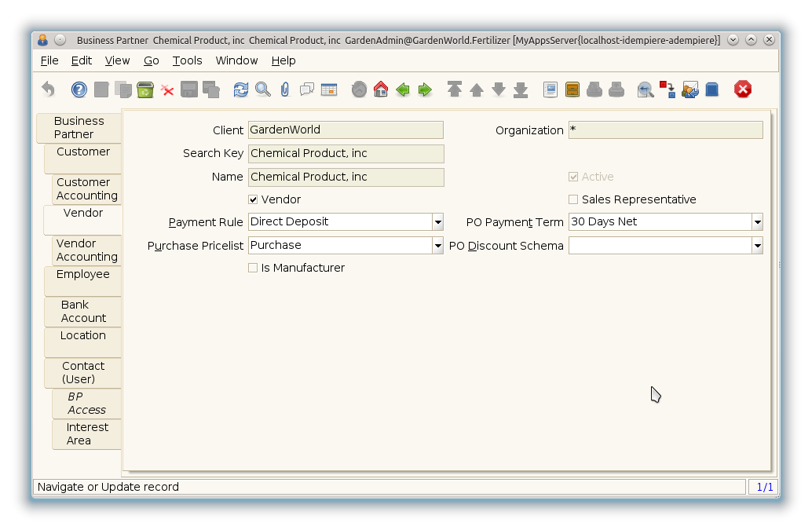Click the Attachment paperclip icon
812x530 pixels.
pos(284,90)
